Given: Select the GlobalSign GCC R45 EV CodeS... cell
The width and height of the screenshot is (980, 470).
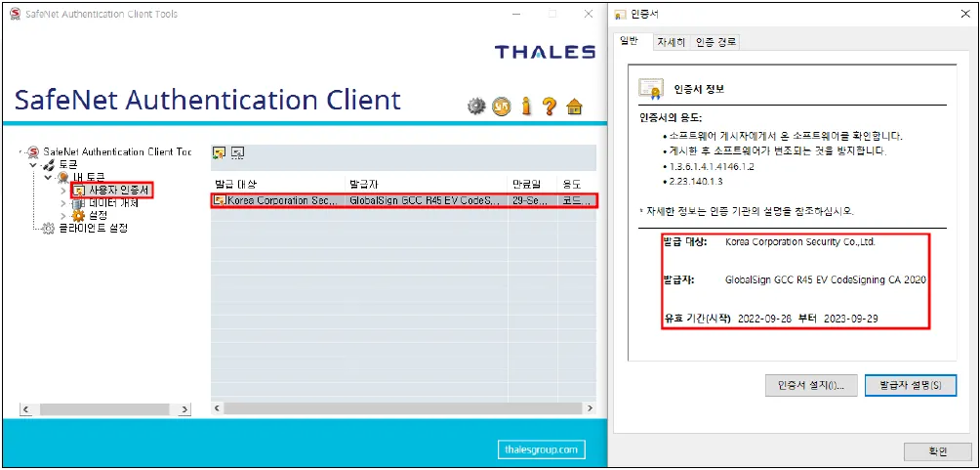Looking at the screenshot, I should click(426, 200).
